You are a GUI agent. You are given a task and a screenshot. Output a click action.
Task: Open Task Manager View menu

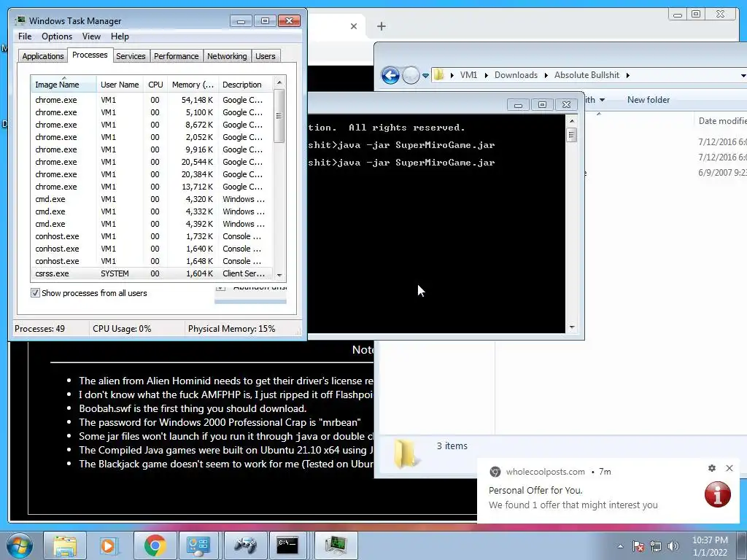click(91, 36)
